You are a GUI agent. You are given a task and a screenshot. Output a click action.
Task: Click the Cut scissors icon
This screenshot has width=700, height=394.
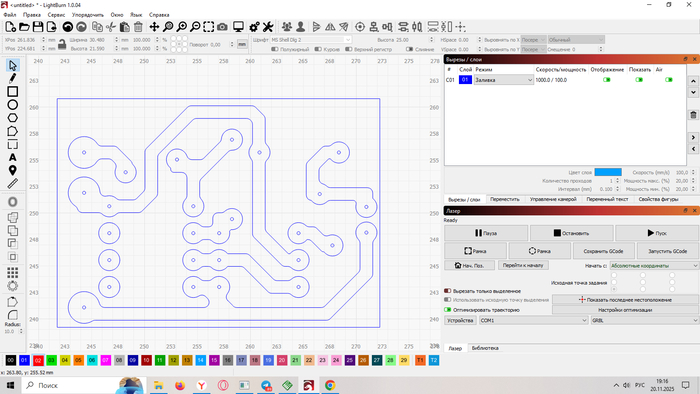[x=111, y=27]
